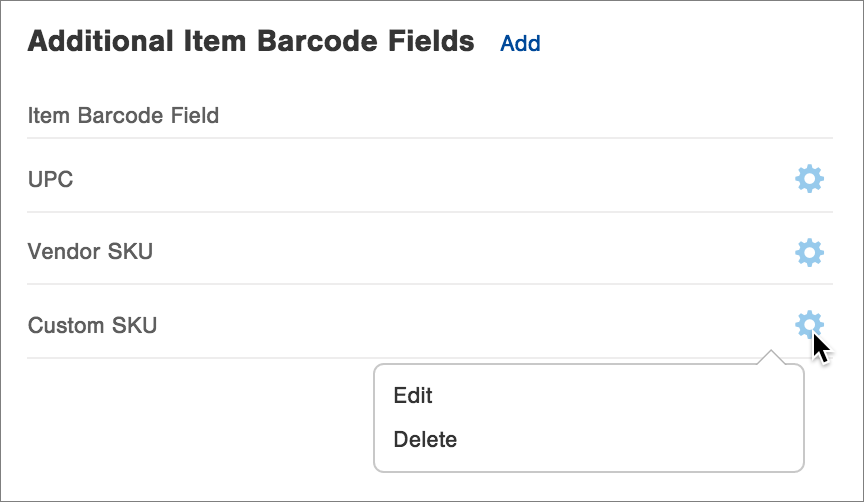Click the word Custom in Custom SKU
864x502 pixels.
coord(66,325)
